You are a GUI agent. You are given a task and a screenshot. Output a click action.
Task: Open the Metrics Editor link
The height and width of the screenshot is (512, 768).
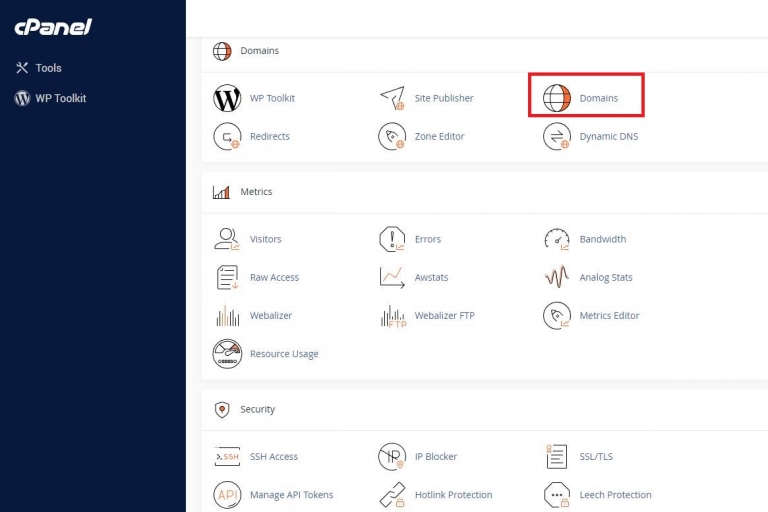pyautogui.click(x=609, y=316)
